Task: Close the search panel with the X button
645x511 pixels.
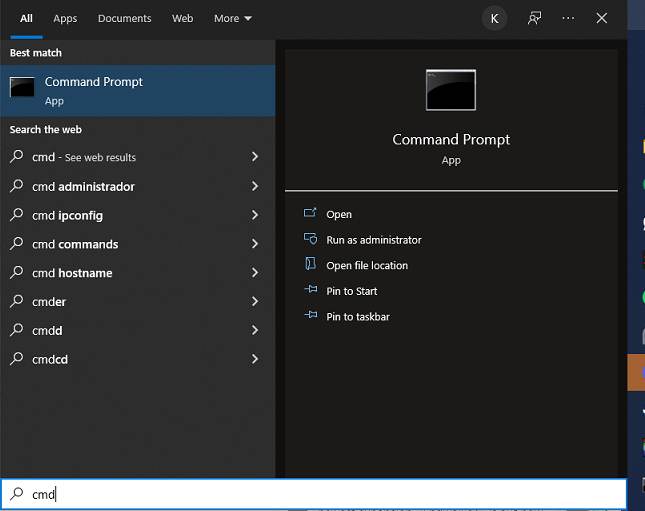Action: coord(601,18)
